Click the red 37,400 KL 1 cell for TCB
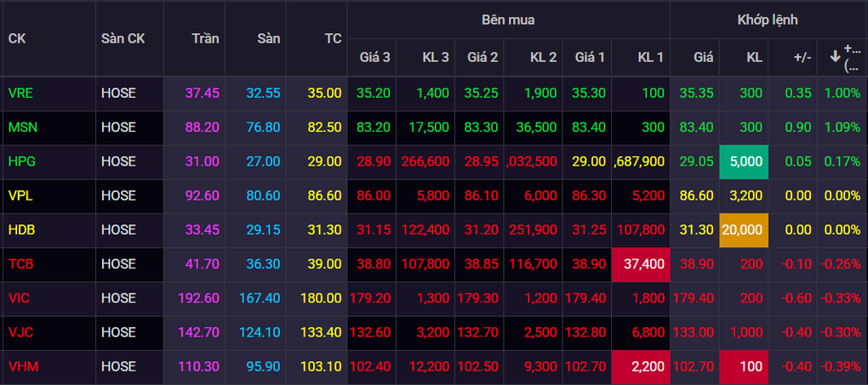 coord(641,264)
